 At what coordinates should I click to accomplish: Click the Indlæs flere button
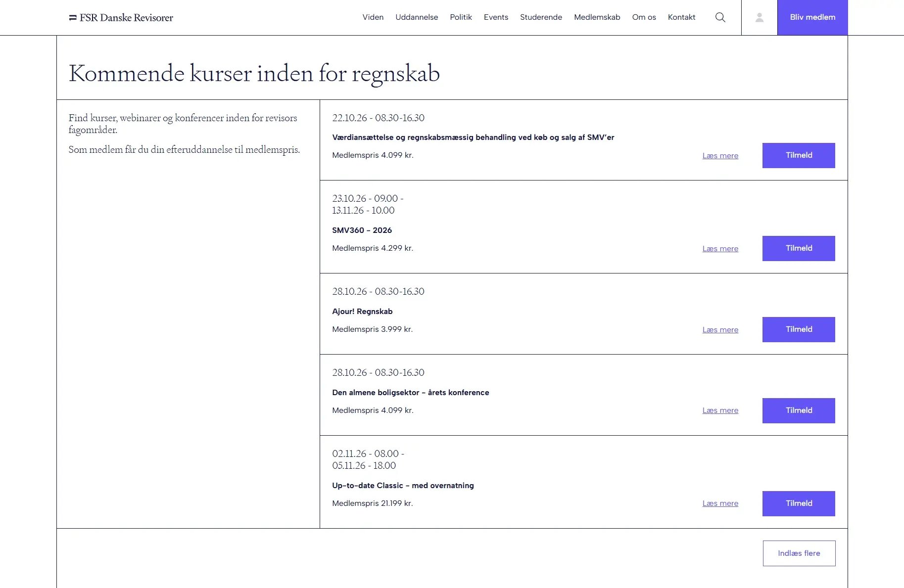pos(799,553)
